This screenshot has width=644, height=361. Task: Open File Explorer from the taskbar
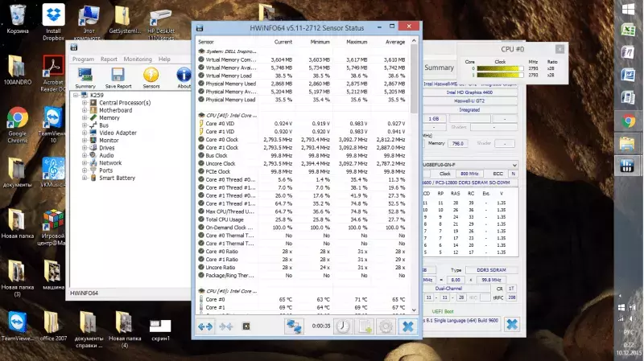628,144
